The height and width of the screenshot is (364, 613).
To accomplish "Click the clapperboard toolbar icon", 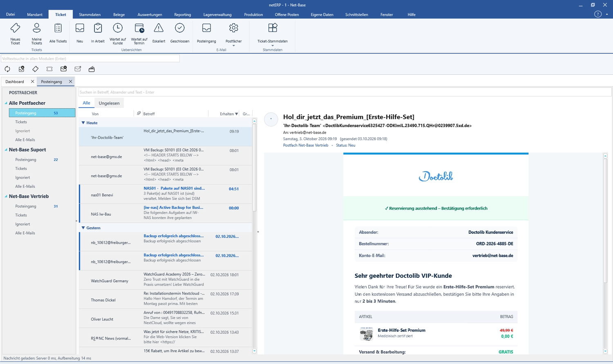I will click(92, 69).
